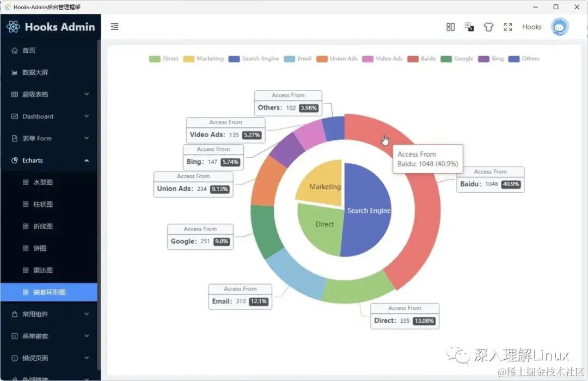Screen dimensions: 588x381
Task: Click the icon beside 菜单嵌套
Action: pos(15,336)
